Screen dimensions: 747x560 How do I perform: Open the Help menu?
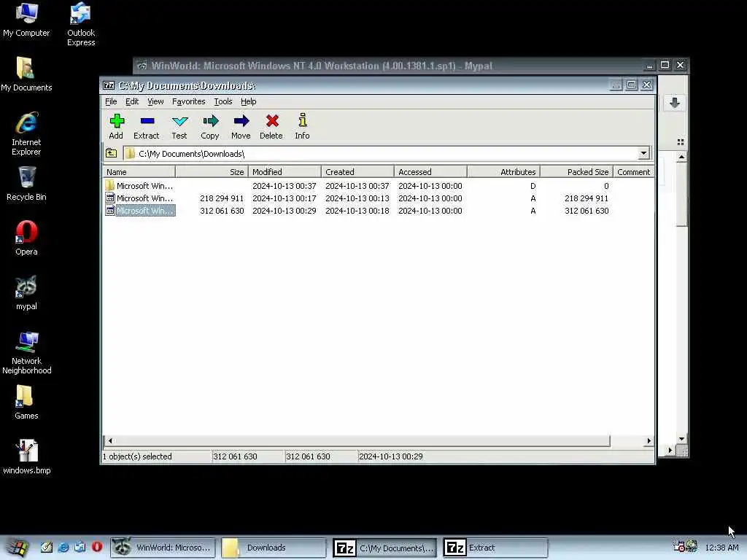pyautogui.click(x=248, y=101)
